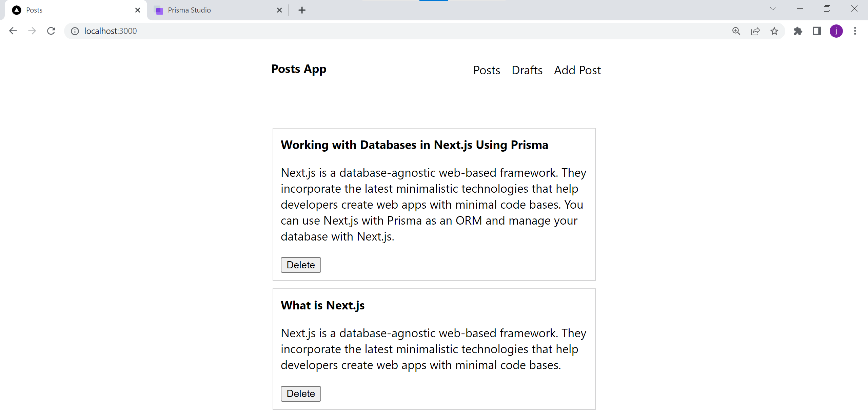
Task: Select the Posts browser tab
Action: tap(75, 10)
